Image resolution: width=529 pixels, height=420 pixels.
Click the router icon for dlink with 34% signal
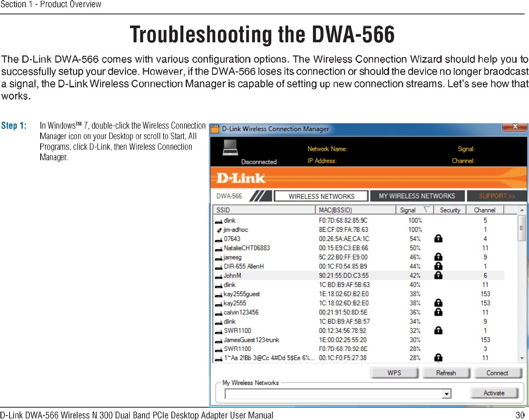click(x=218, y=322)
